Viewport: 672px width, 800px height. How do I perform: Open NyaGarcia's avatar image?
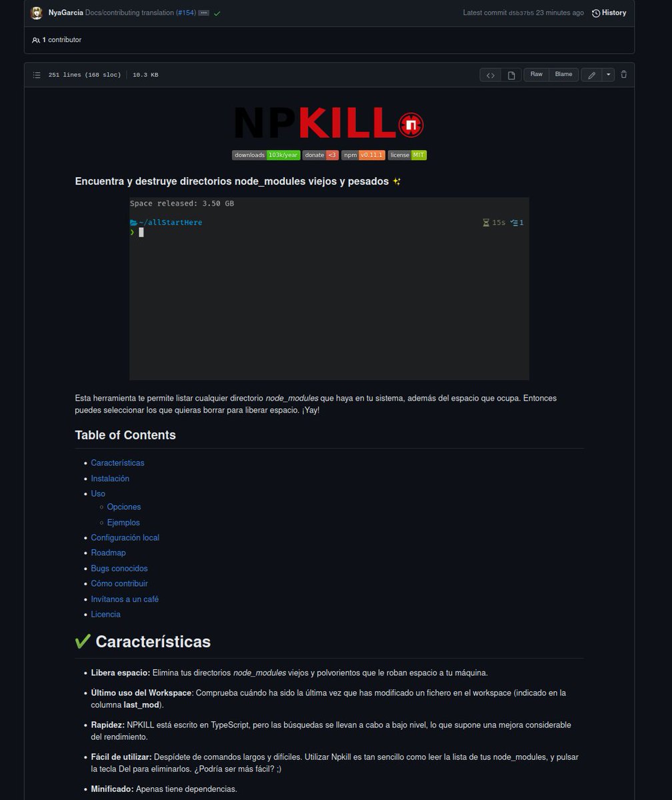tap(37, 13)
